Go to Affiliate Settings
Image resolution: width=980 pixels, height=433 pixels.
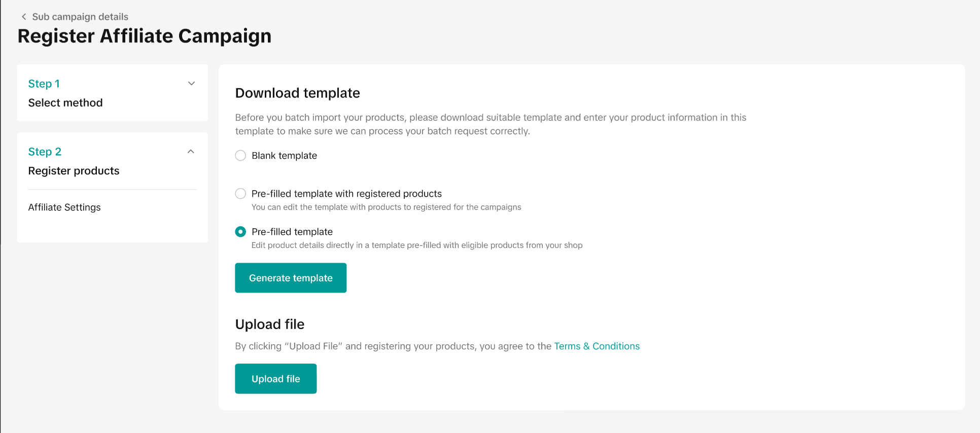tap(64, 207)
